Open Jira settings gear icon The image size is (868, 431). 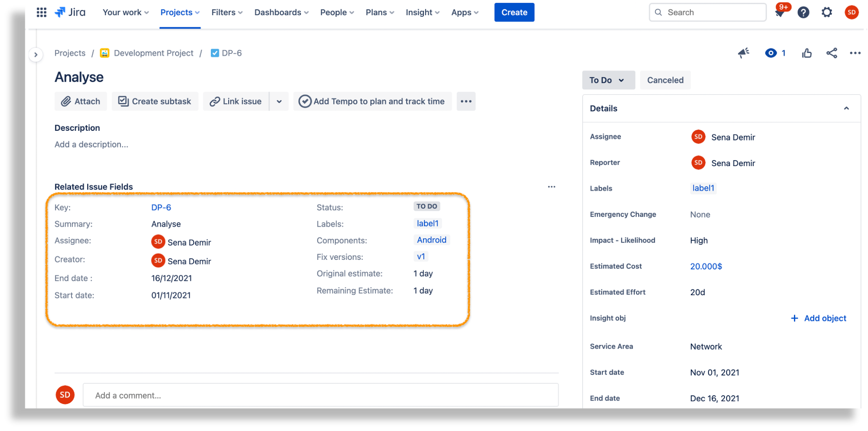(x=826, y=12)
